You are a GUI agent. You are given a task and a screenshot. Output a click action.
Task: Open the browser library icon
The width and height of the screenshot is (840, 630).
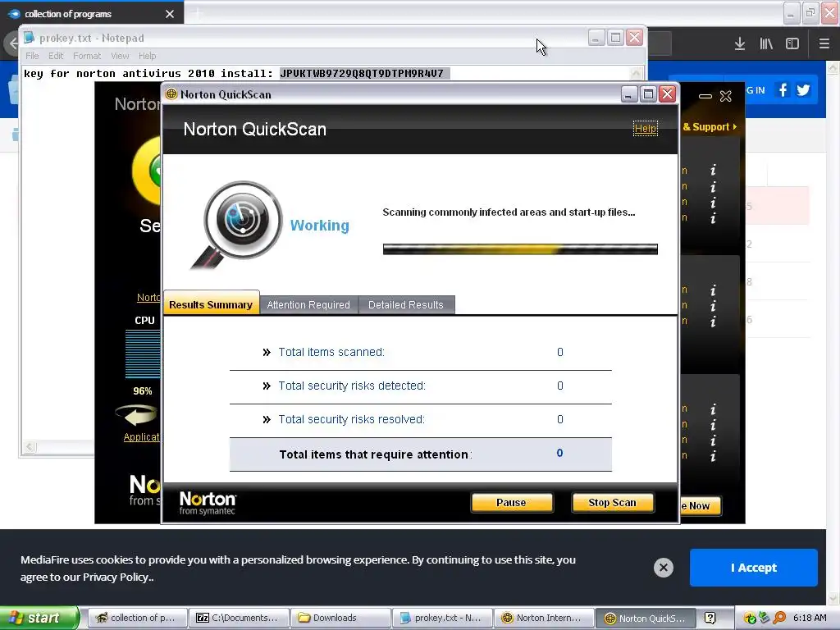coord(766,44)
